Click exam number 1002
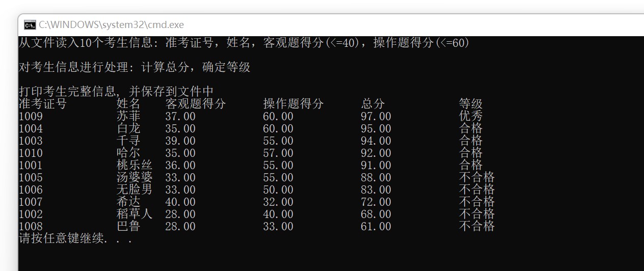The height and width of the screenshot is (271, 644). [31, 214]
